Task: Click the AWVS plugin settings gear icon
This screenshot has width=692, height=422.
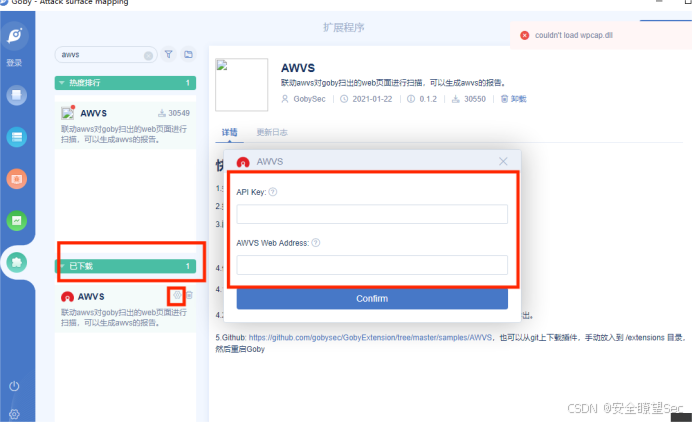Action: pos(177,295)
